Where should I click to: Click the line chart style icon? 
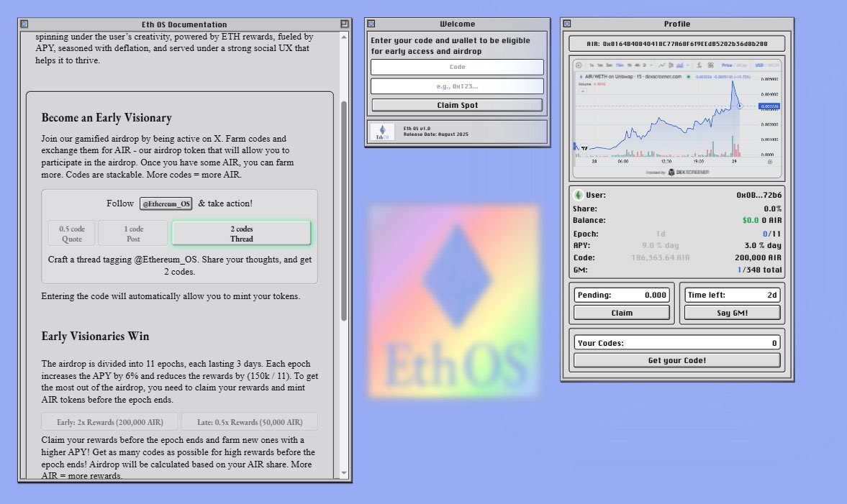pyautogui.click(x=662, y=65)
